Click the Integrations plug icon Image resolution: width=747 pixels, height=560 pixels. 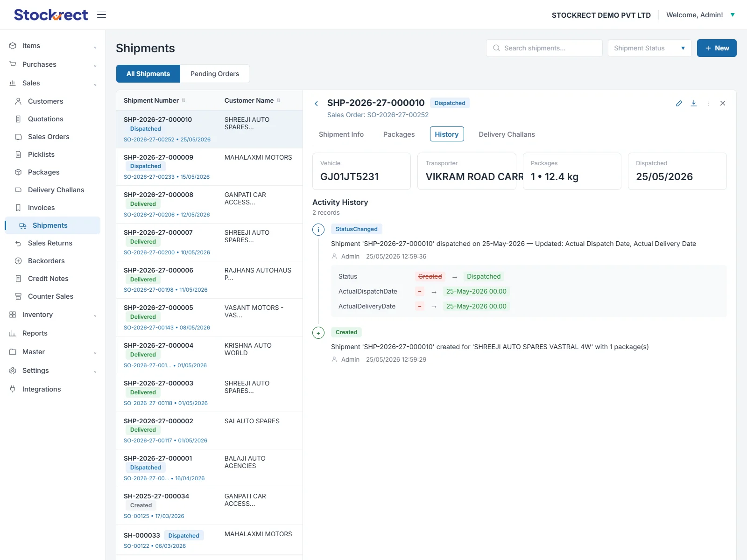[x=13, y=389]
